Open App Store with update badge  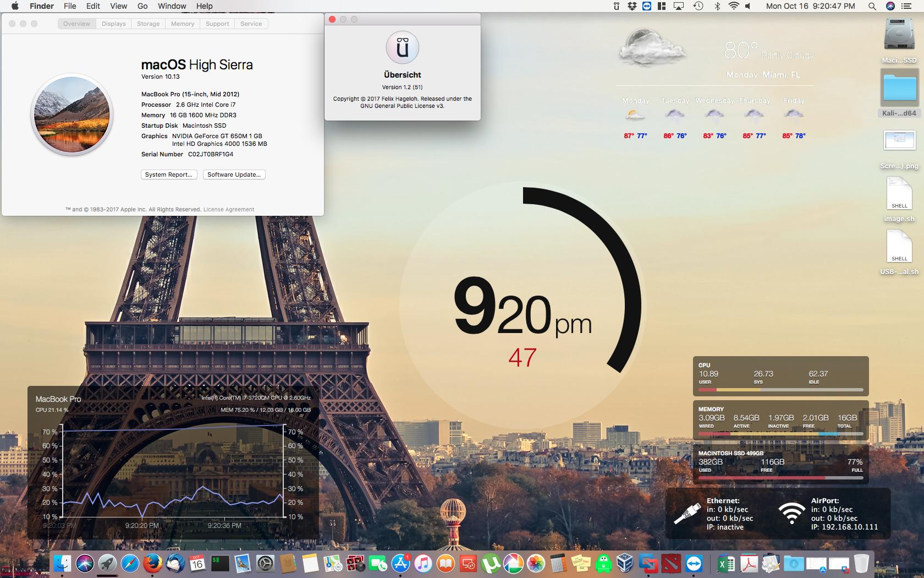400,563
